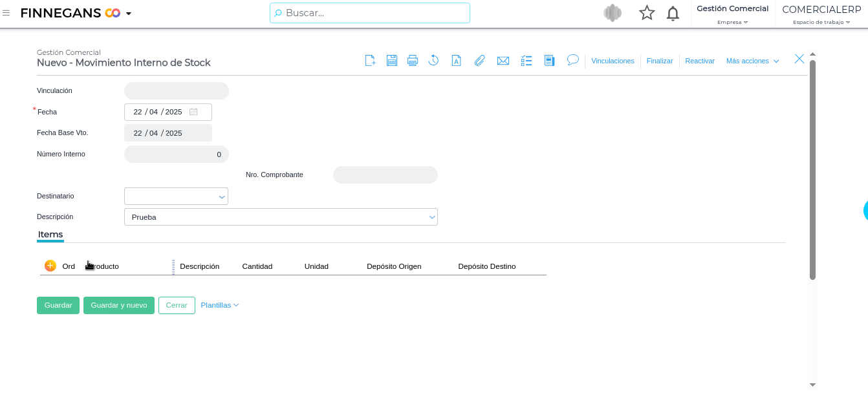Image resolution: width=868 pixels, height=393 pixels.
Task: Click the Número Interno field
Action: pos(177,154)
